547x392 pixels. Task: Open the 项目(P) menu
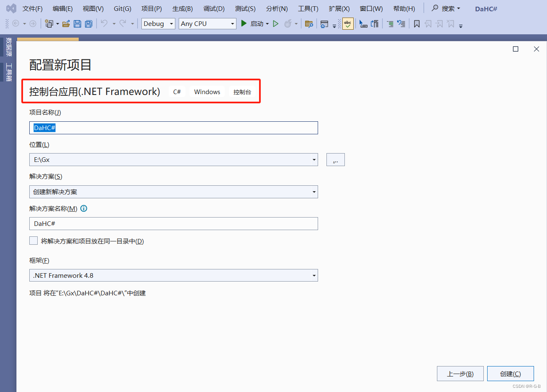pyautogui.click(x=152, y=9)
